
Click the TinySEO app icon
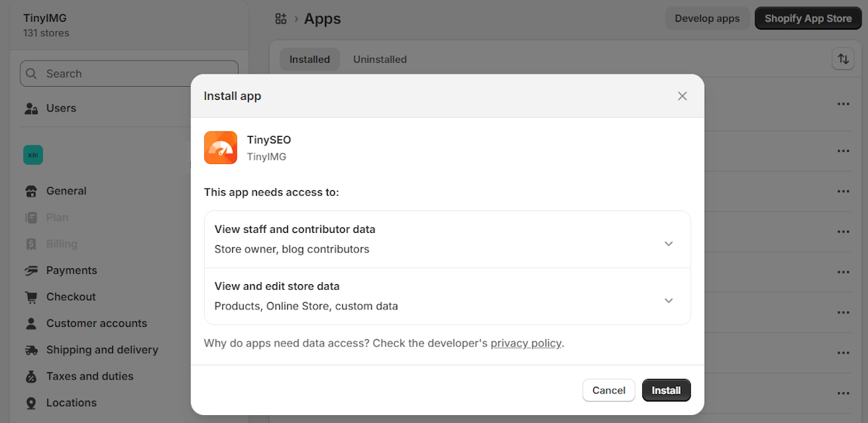tap(221, 148)
